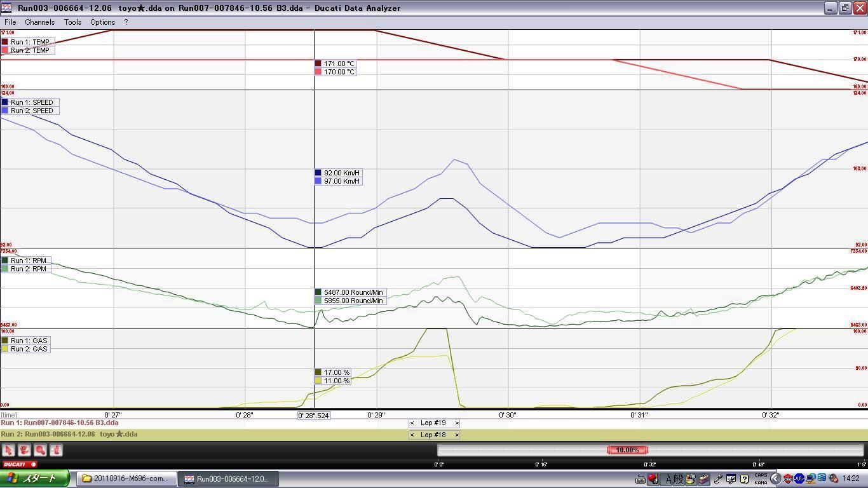868x488 pixels.
Task: Click the Run 2: RPM legend entry
Action: 26,269
